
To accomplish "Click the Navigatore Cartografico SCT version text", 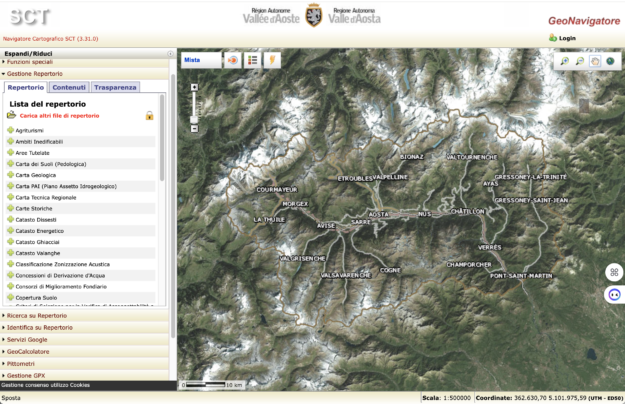I will point(51,39).
